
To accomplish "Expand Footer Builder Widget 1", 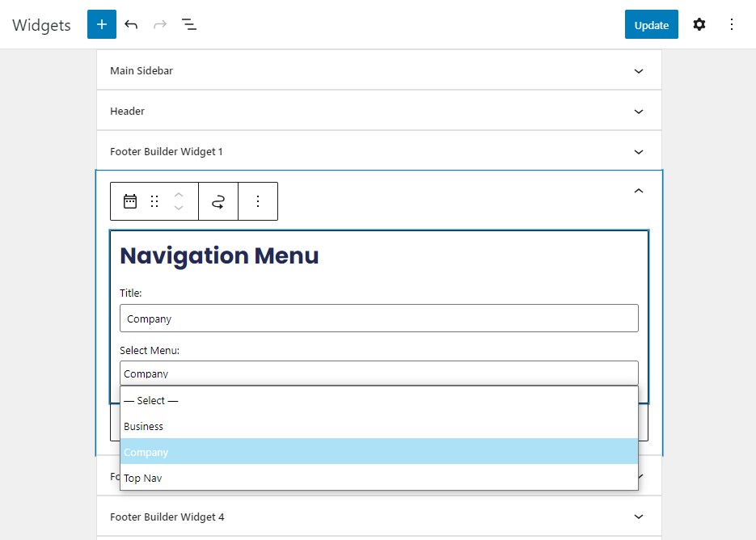I will coord(379,151).
